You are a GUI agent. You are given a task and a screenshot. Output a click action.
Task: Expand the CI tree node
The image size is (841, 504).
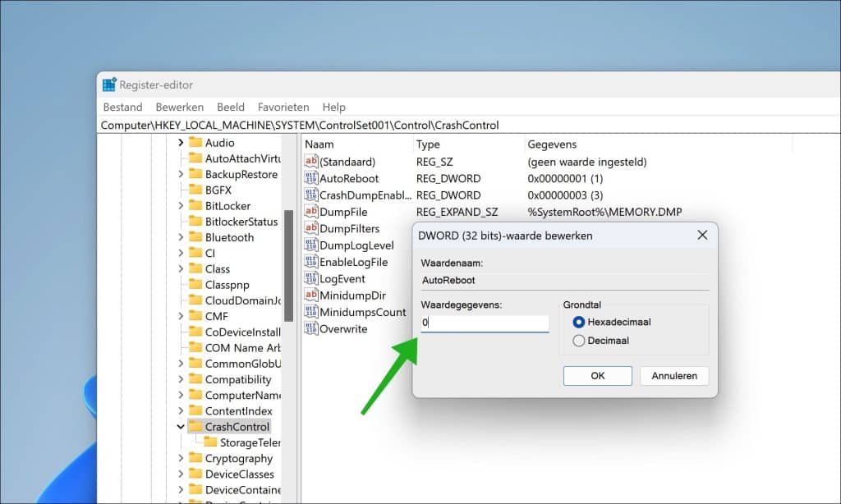pos(181,253)
